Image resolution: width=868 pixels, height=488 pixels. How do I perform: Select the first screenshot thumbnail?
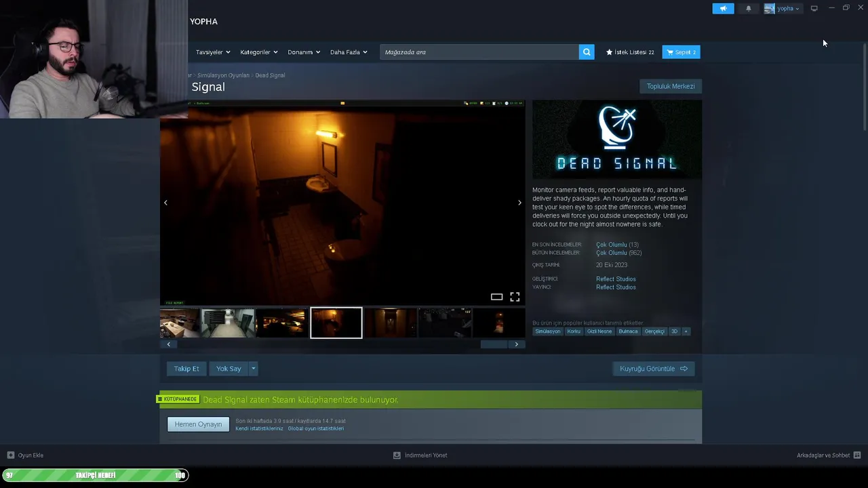[180, 323]
